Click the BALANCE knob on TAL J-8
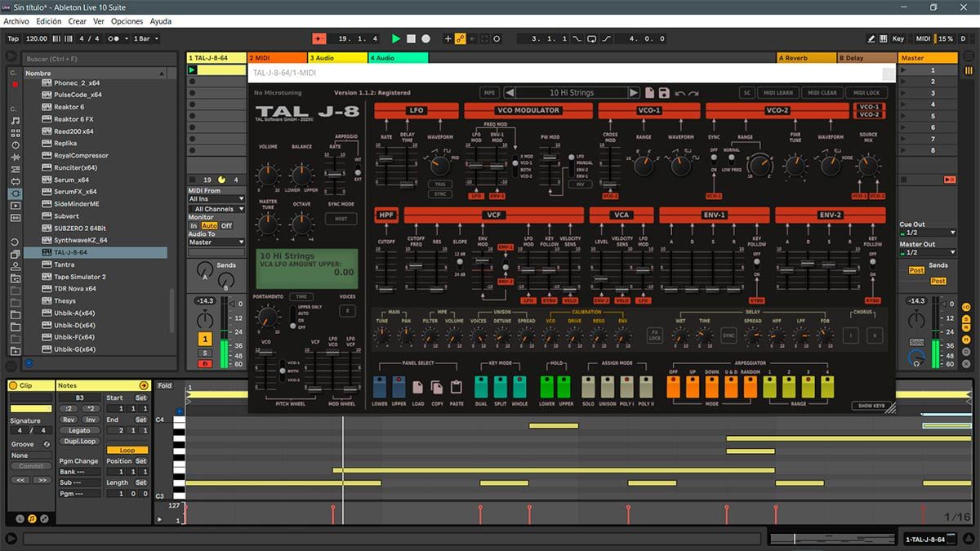 pyautogui.click(x=301, y=174)
